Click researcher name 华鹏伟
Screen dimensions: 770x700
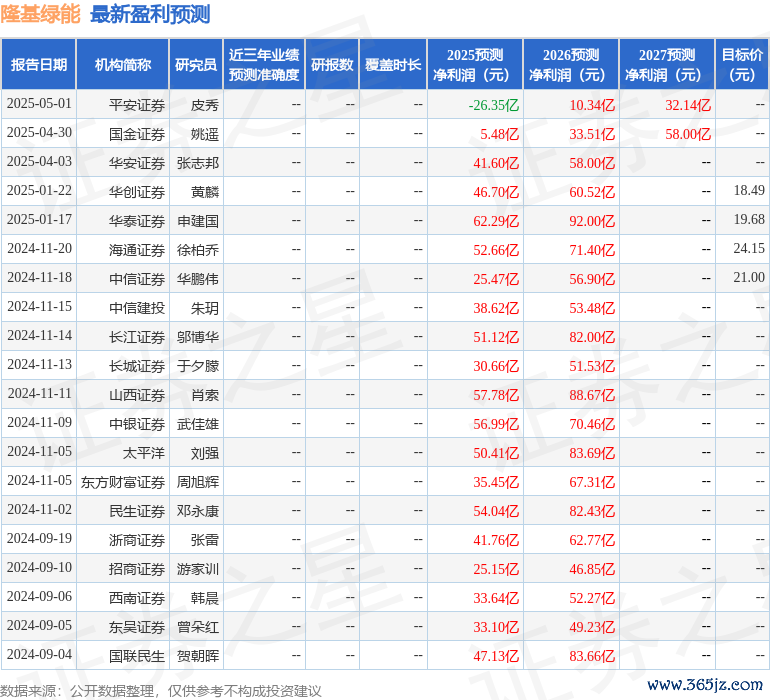pyautogui.click(x=197, y=279)
